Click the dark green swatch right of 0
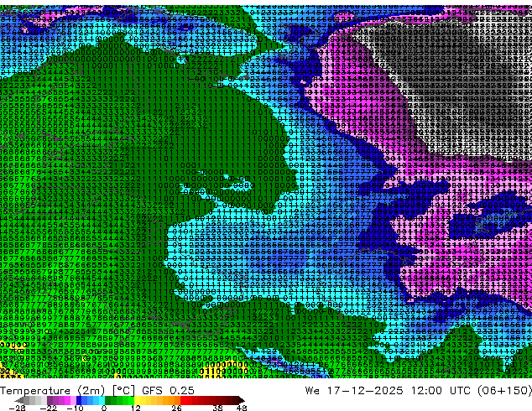 click(108, 400)
